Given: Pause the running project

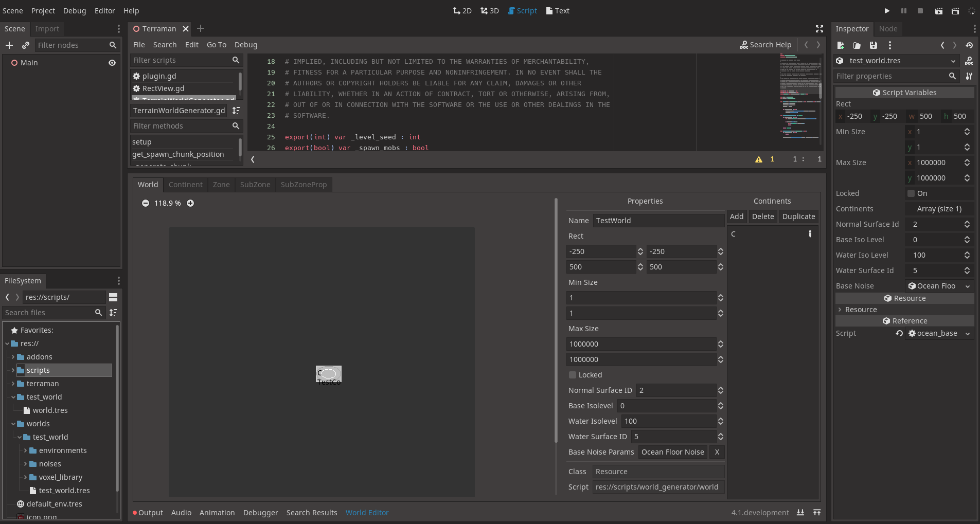Looking at the screenshot, I should tap(904, 11).
